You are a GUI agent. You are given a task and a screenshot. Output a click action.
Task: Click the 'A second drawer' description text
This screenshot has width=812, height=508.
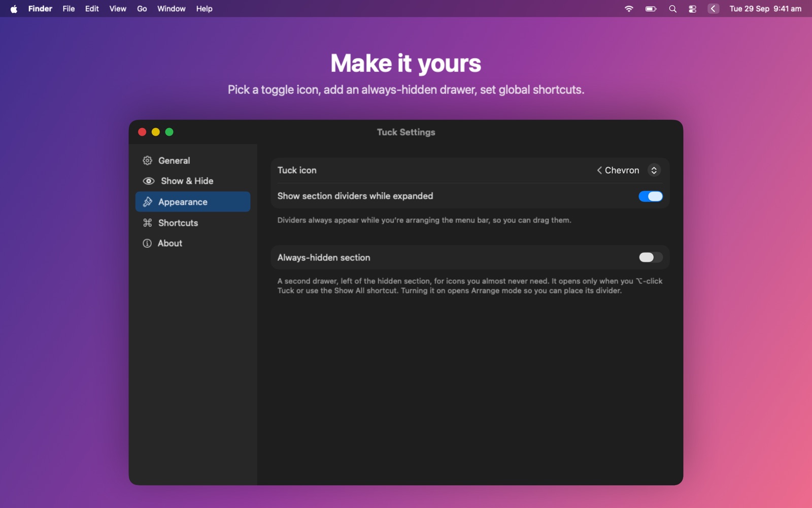tap(470, 285)
